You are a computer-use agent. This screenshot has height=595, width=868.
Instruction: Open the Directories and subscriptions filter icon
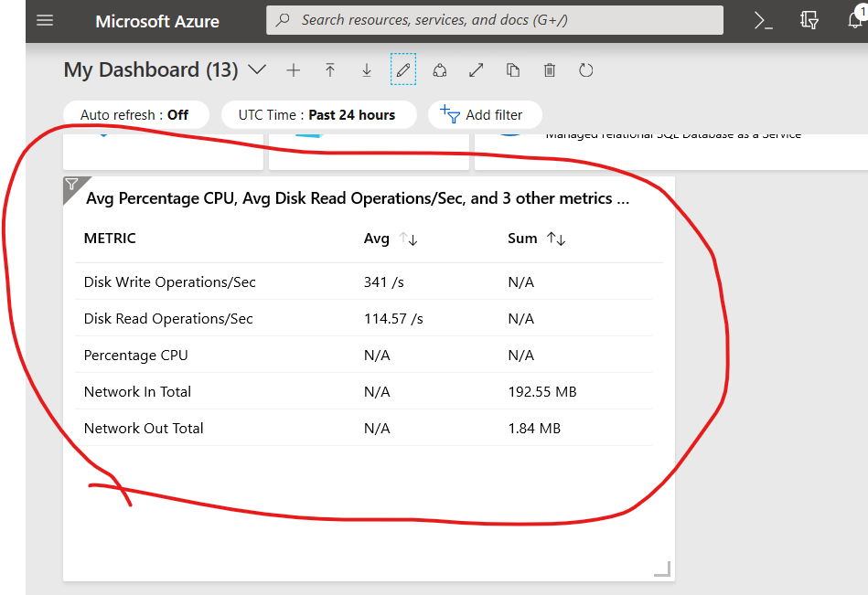pos(809,20)
